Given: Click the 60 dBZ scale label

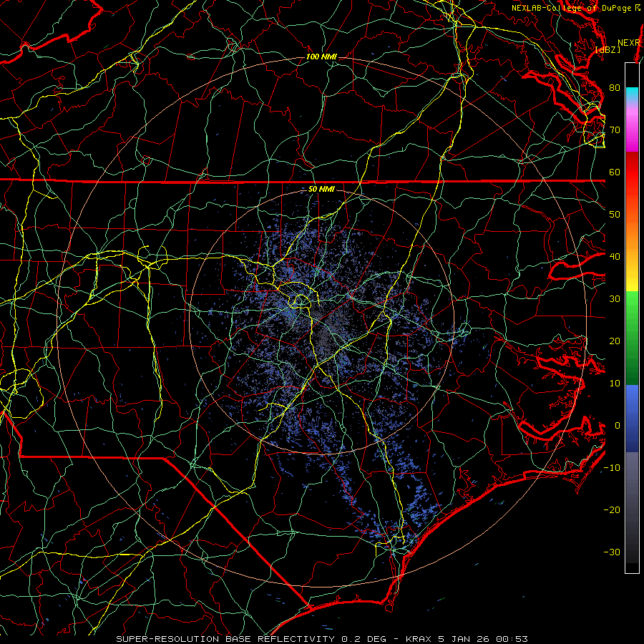Looking at the screenshot, I should pos(615,172).
